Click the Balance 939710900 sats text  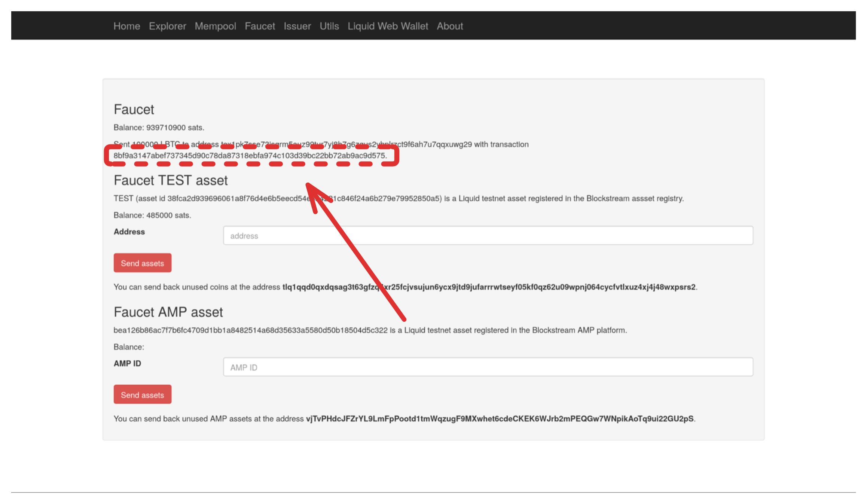pos(159,128)
